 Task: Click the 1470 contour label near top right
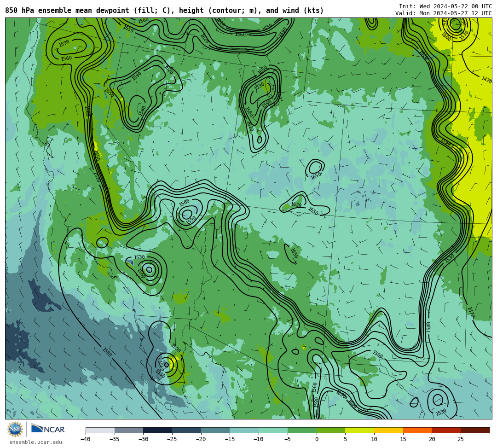pos(486,80)
